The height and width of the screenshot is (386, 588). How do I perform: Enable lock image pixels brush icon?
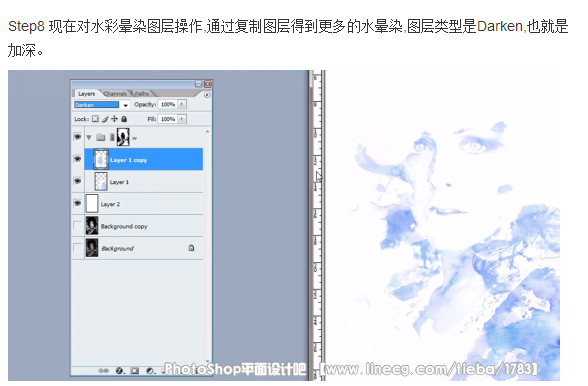click(105, 119)
